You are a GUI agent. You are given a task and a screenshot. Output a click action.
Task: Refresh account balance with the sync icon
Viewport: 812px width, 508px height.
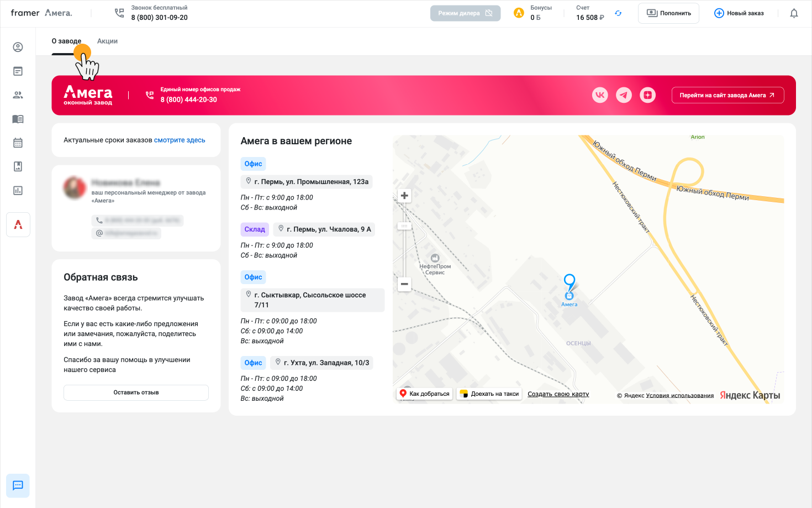pos(618,13)
